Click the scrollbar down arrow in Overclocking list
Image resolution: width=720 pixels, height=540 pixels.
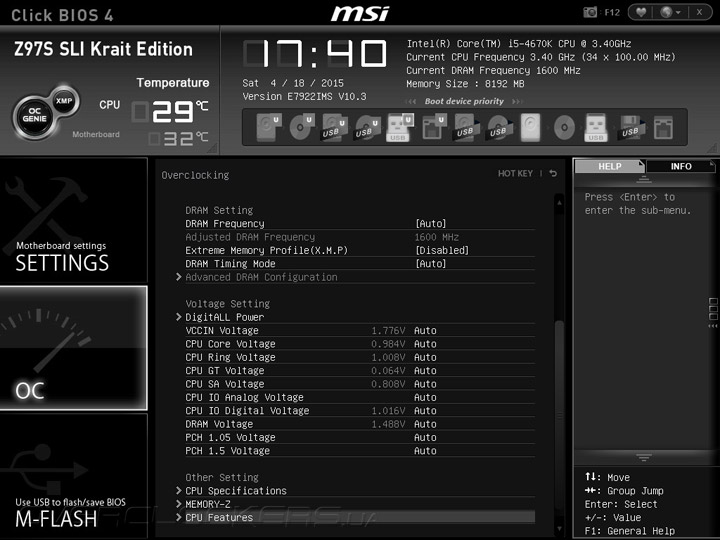(559, 529)
